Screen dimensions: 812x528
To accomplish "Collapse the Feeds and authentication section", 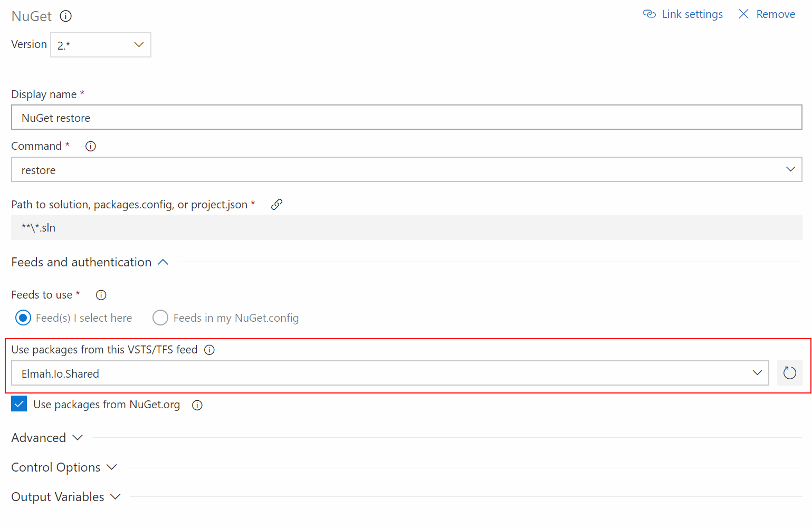I will tap(163, 262).
